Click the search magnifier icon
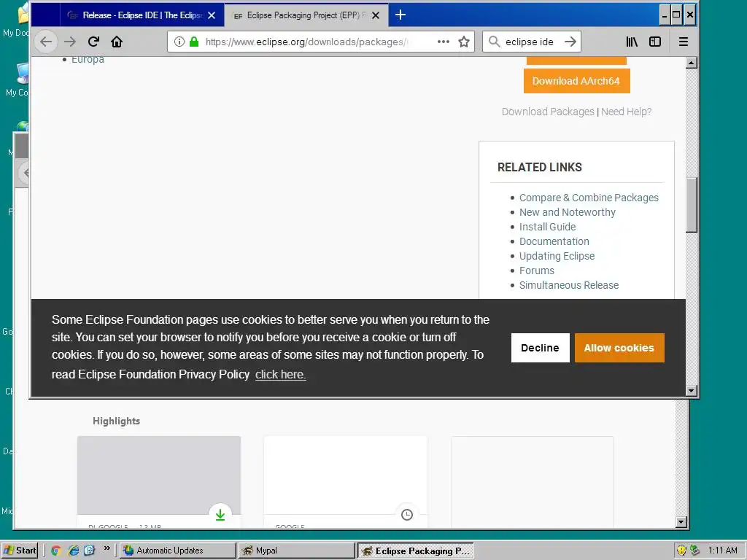The width and height of the screenshot is (747, 560). tap(495, 42)
